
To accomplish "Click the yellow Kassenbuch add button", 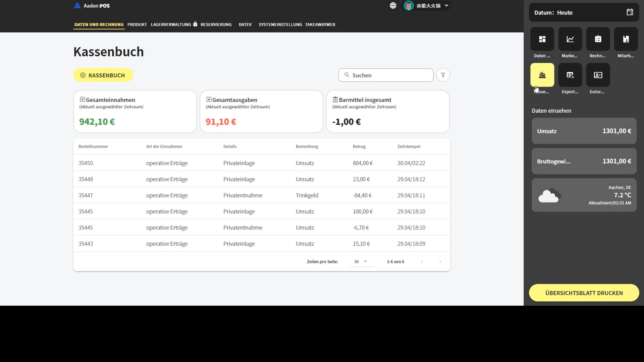I will click(x=103, y=75).
